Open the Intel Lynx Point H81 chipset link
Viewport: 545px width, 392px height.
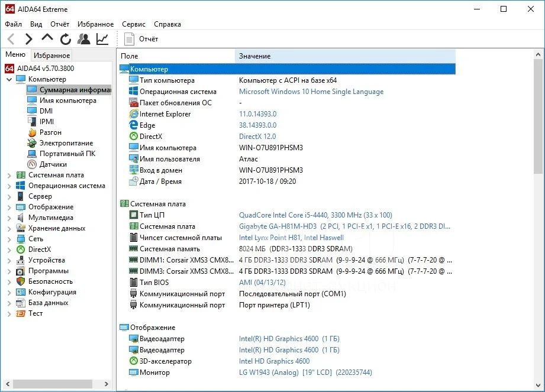click(291, 238)
